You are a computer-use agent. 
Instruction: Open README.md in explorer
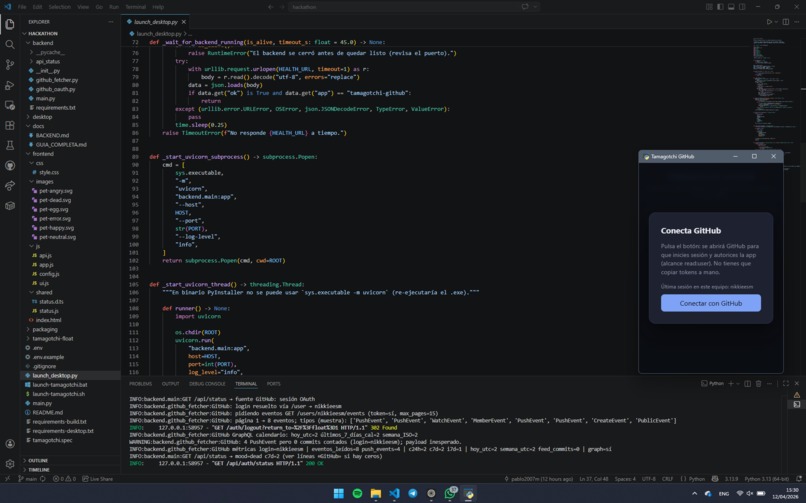pos(47,413)
